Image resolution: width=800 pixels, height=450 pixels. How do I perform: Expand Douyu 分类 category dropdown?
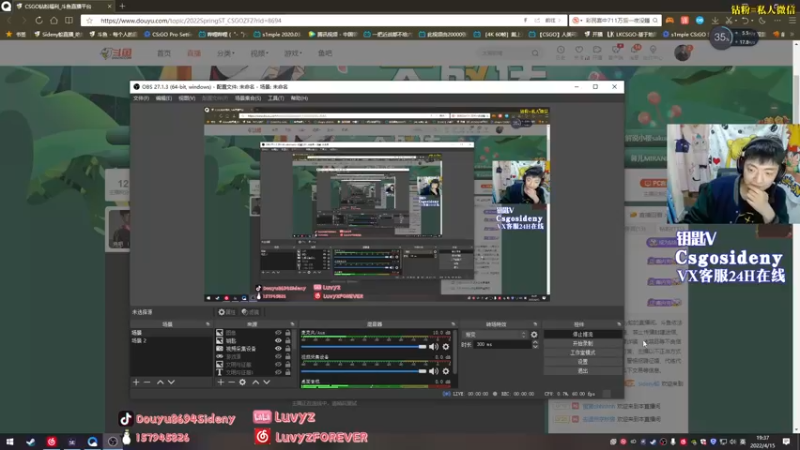(x=226, y=53)
